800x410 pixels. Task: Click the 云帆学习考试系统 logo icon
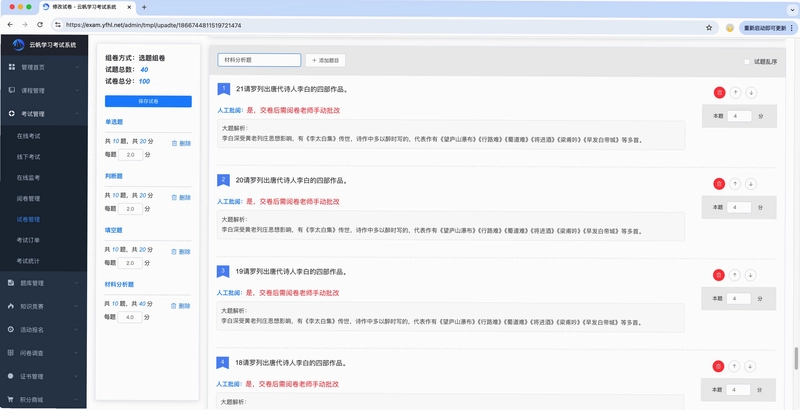pos(18,44)
